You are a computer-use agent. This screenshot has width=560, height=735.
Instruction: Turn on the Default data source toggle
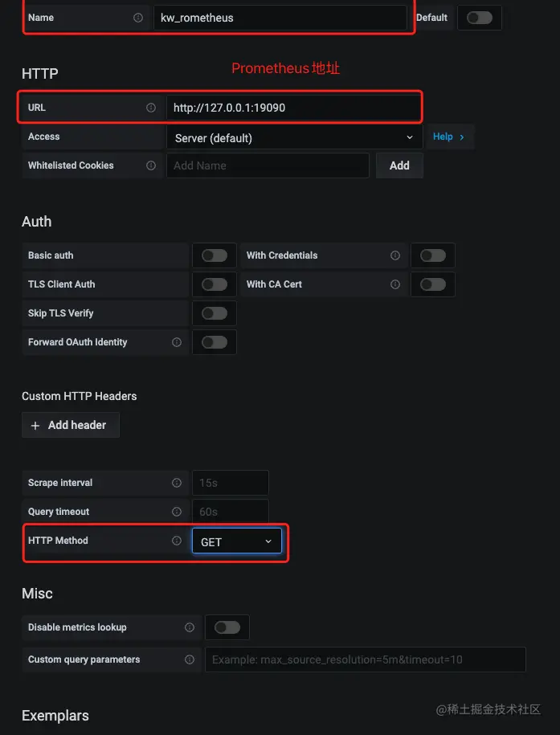[480, 18]
